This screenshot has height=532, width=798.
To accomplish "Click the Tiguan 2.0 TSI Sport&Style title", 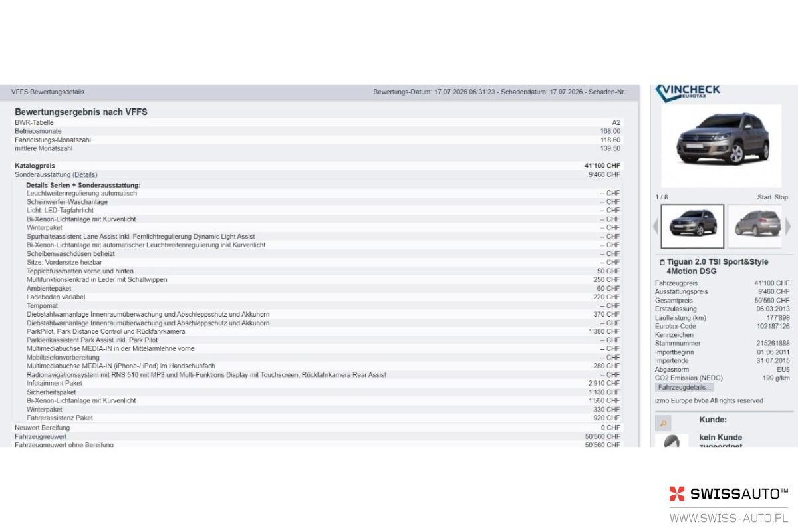I will (718, 267).
